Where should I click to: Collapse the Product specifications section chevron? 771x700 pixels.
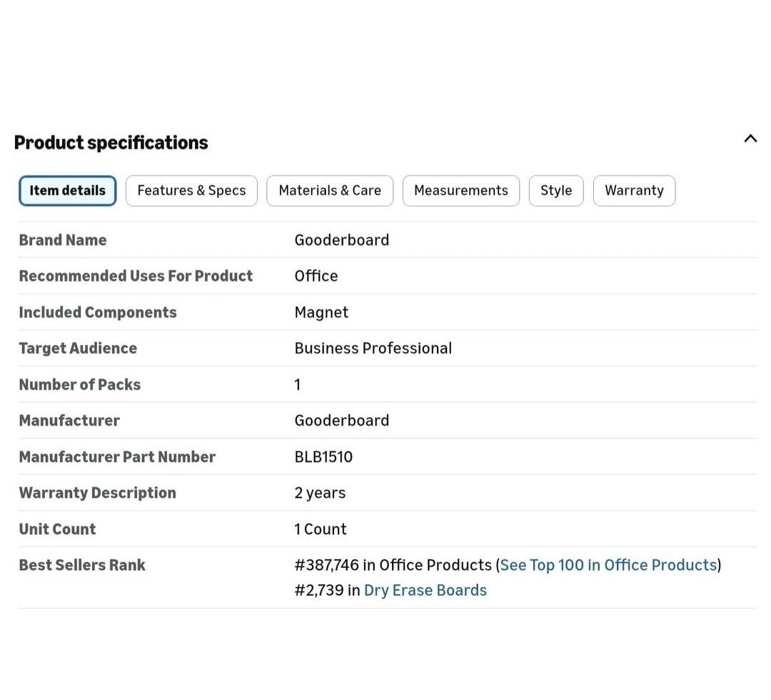tap(750, 139)
